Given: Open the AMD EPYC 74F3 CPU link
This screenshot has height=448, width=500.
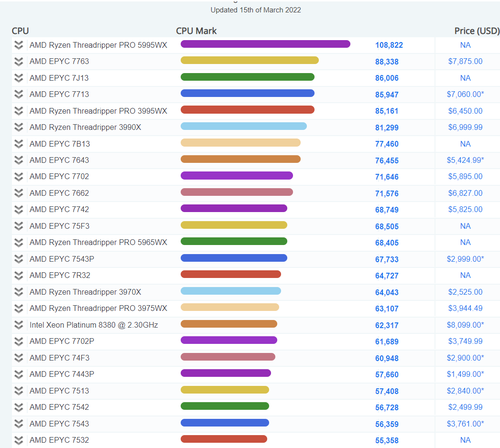Looking at the screenshot, I should 59,358.
